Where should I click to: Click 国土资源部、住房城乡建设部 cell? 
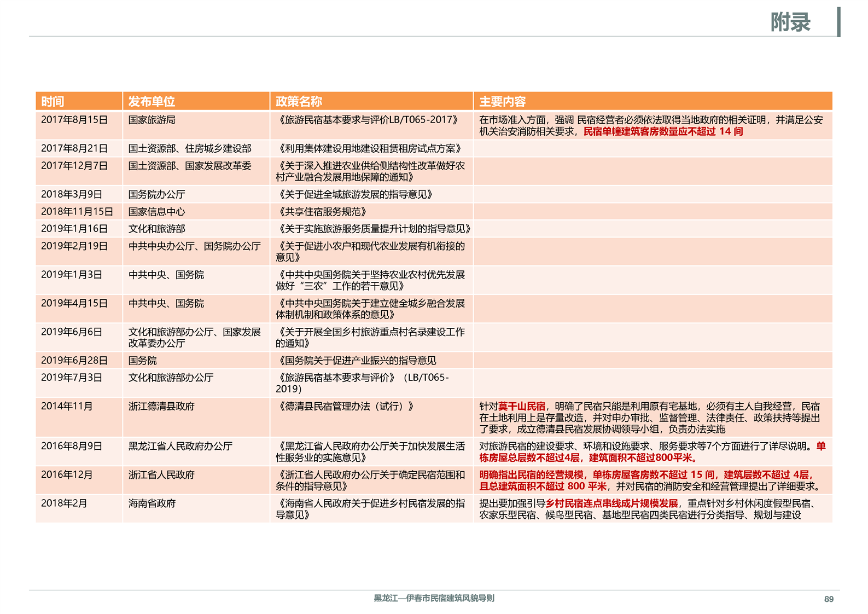coord(190,148)
